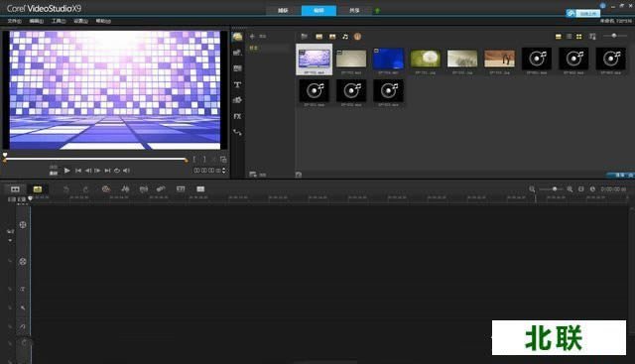Select the blue video clip thumbnail
The image size is (635, 364).
[388, 60]
